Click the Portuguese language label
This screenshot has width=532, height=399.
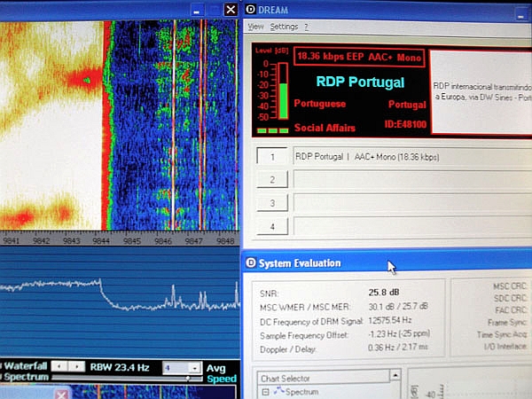[319, 104]
